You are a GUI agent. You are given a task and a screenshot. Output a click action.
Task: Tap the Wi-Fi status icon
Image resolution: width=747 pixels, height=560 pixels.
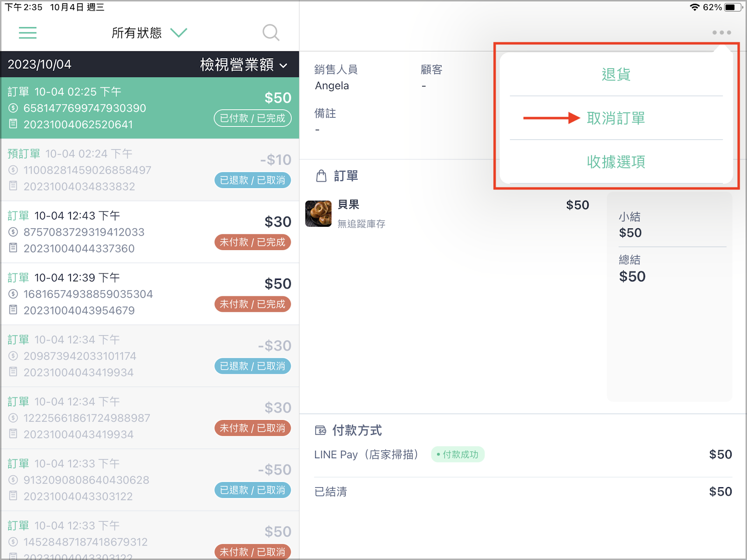[695, 7]
